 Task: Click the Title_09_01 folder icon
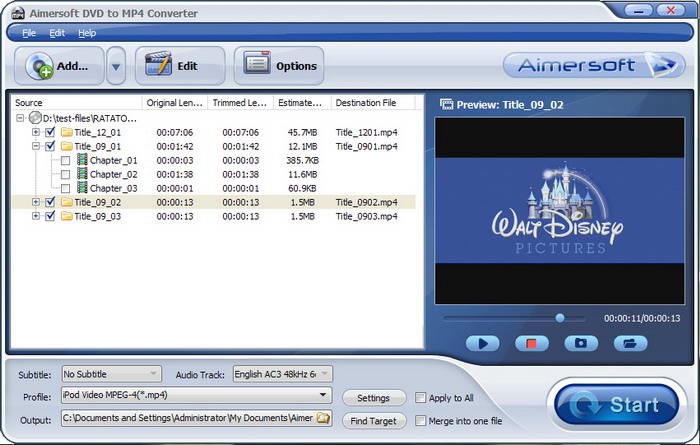click(67, 146)
